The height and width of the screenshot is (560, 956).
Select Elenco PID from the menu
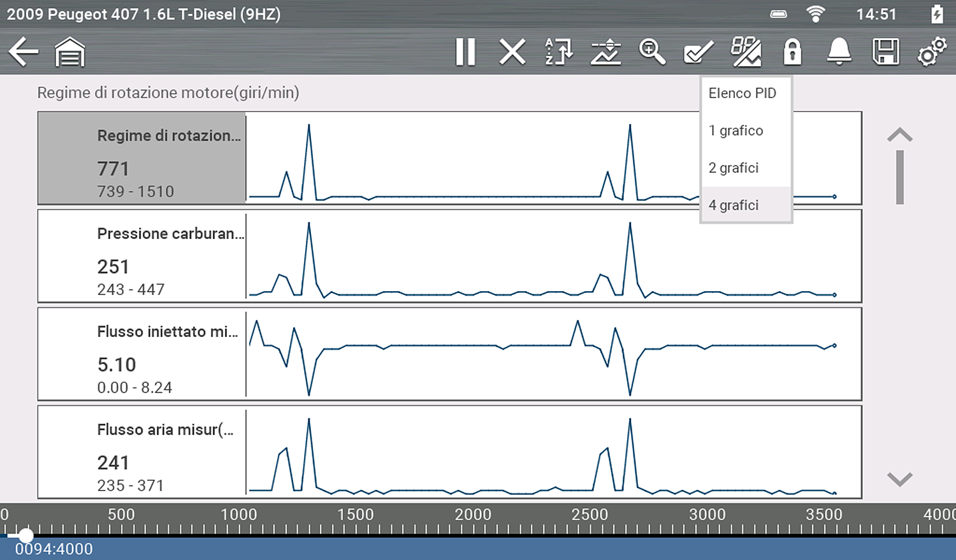pyautogui.click(x=742, y=94)
